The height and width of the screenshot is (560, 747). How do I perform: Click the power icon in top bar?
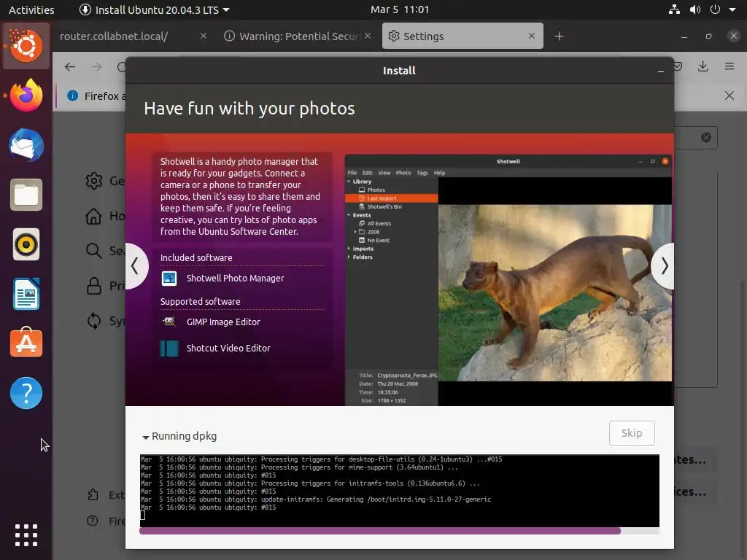(x=715, y=9)
